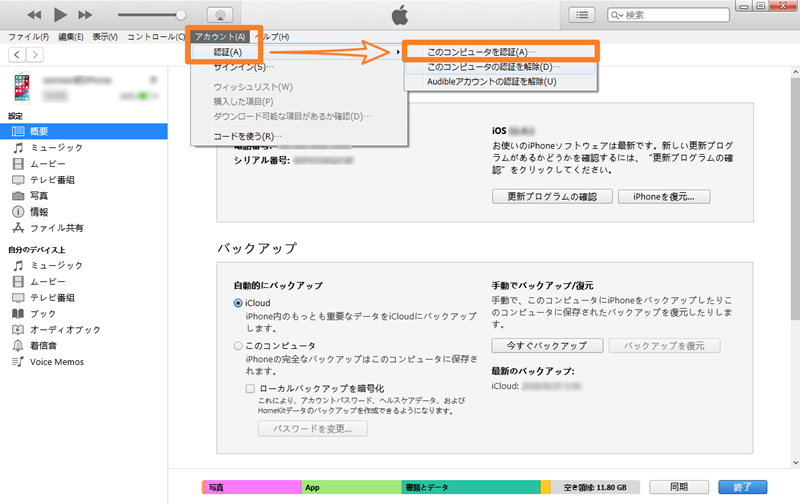Focus the 検索 search field
This screenshot has height=504, width=800.
pos(668,15)
